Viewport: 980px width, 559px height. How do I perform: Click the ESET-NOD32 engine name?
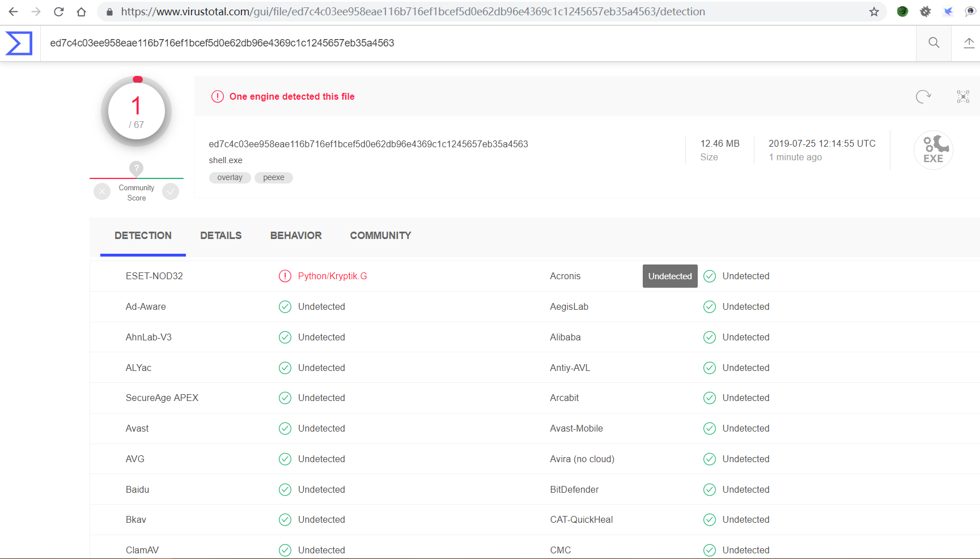(154, 276)
